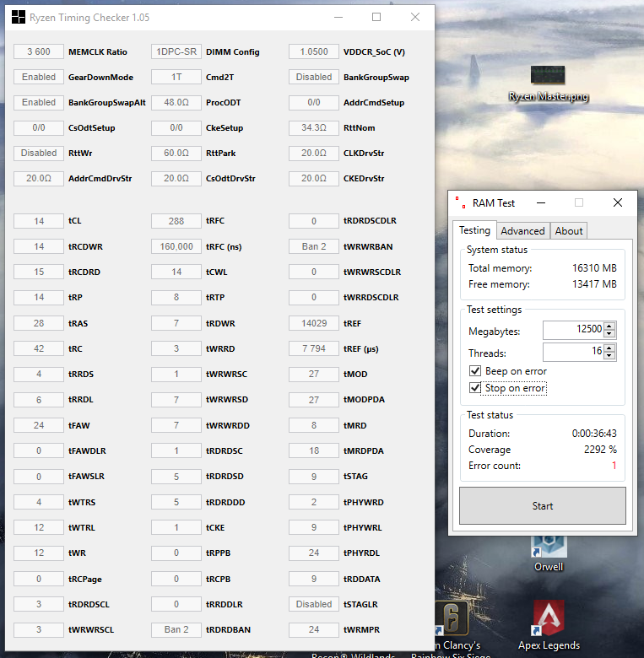The height and width of the screenshot is (658, 644).
Task: Click the DIMM Config 1DPC-SR field
Action: click(176, 51)
